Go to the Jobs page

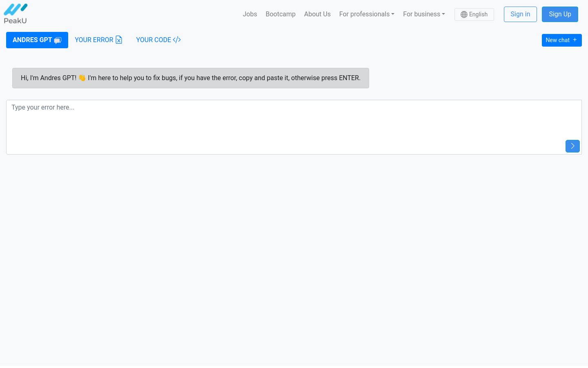(x=249, y=14)
